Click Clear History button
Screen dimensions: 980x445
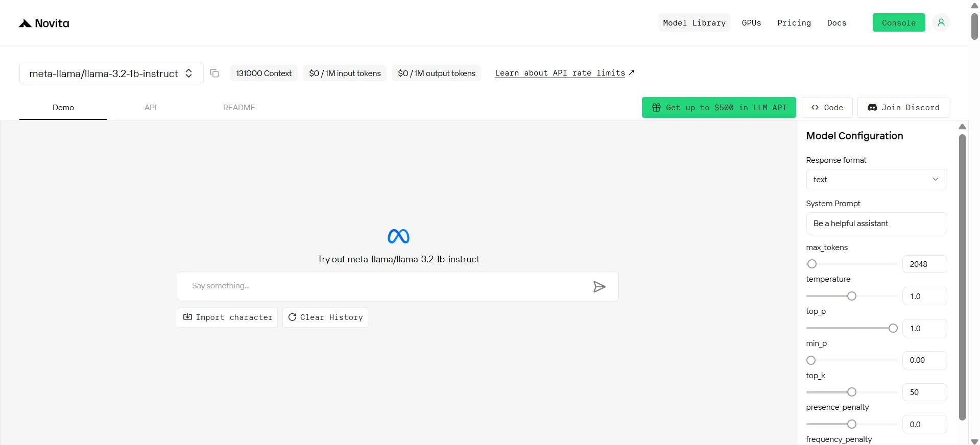[325, 317]
